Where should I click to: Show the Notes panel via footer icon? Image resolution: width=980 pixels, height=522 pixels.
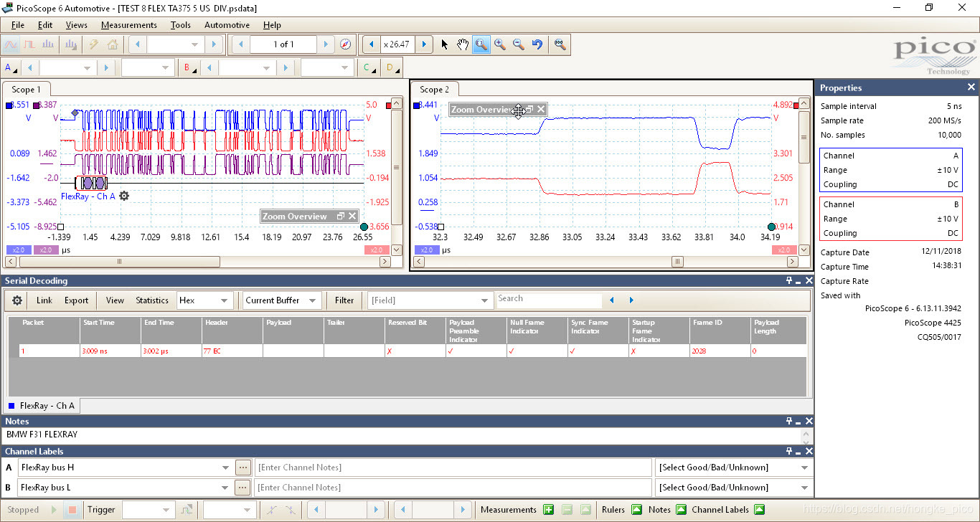pos(681,510)
